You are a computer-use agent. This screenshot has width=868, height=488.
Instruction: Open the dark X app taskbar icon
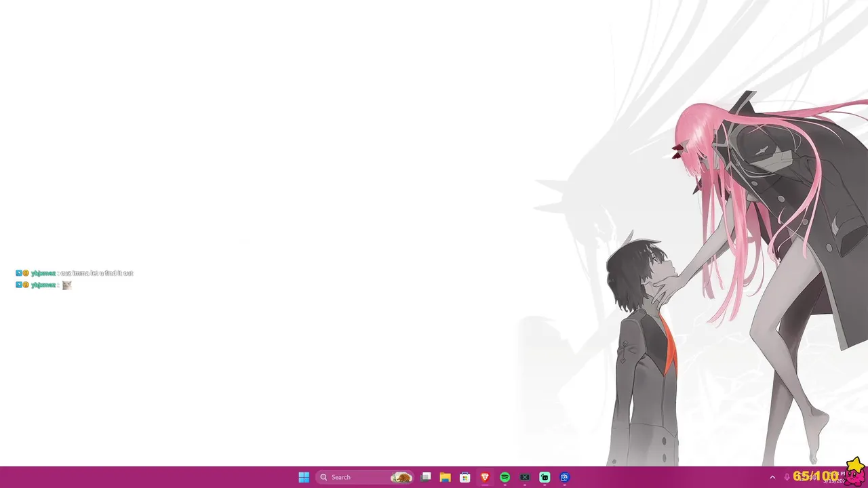[x=525, y=477]
